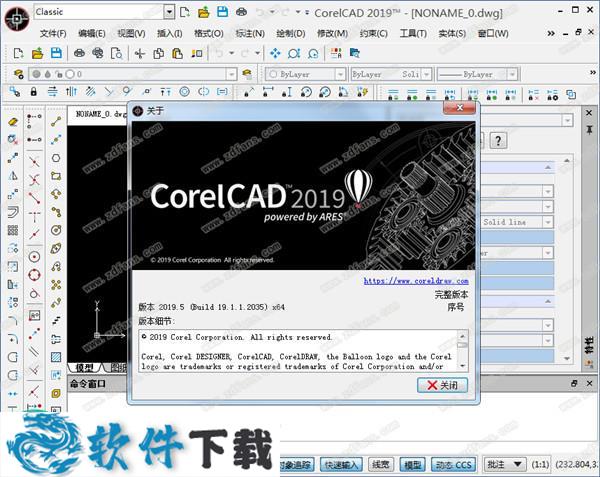Toggle 快速输入 in status bar
600x477 pixels.
pos(341,464)
